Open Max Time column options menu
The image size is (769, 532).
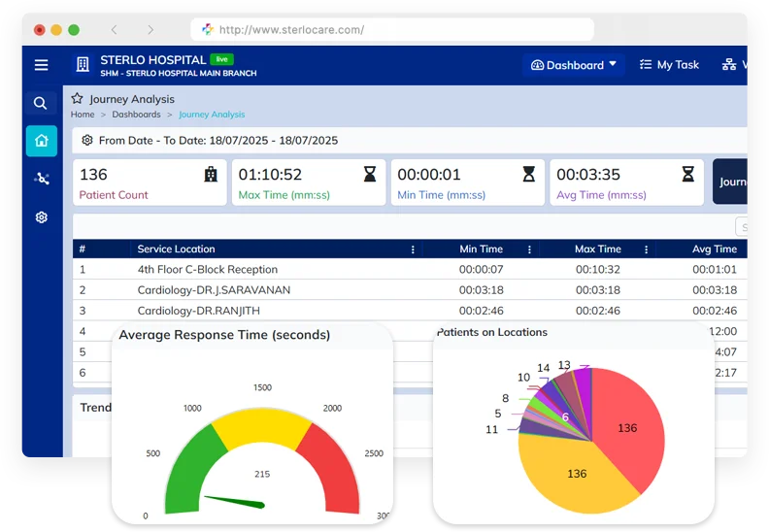(646, 249)
